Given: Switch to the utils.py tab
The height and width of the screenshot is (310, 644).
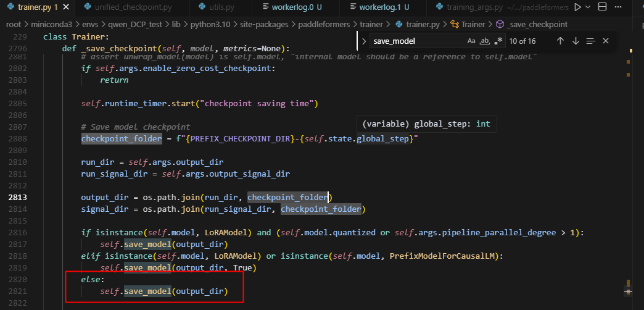Looking at the screenshot, I should coord(219,7).
